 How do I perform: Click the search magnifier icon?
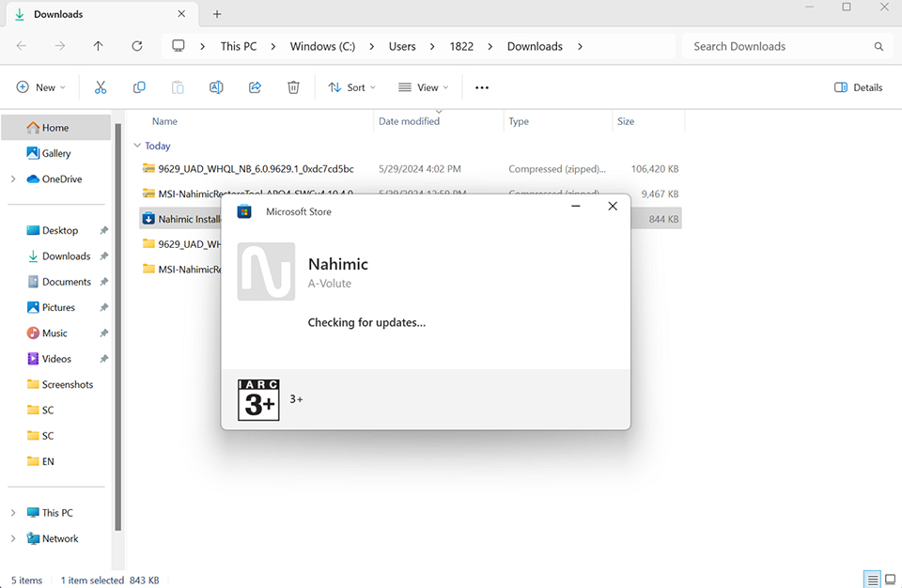(x=879, y=47)
